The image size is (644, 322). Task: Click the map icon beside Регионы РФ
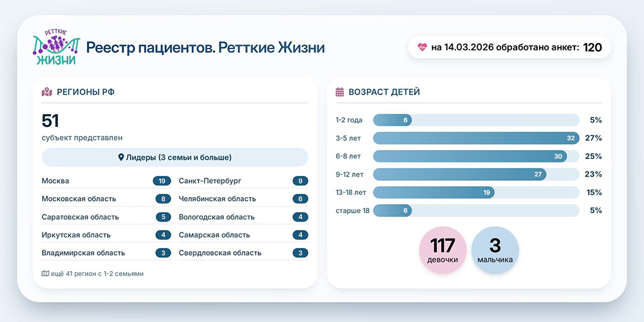(46, 92)
